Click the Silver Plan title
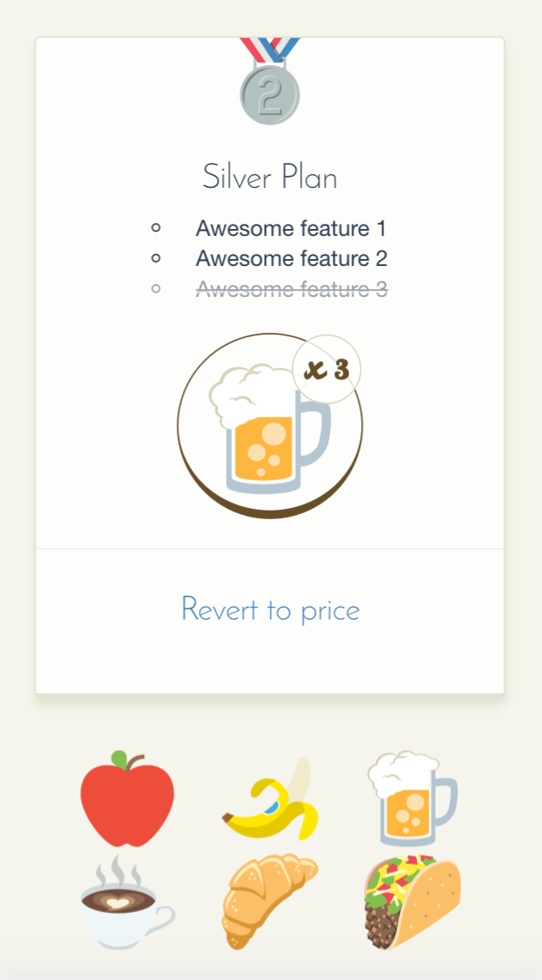The image size is (542, 980). click(x=270, y=177)
